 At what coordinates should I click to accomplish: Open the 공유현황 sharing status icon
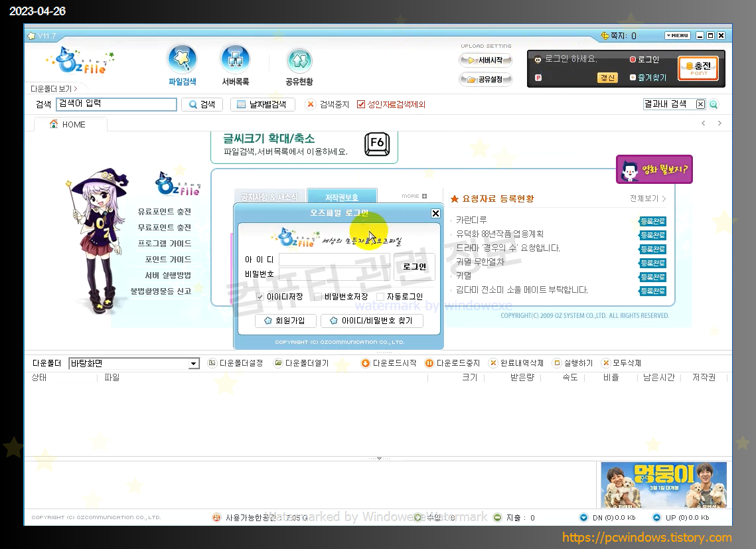pyautogui.click(x=299, y=66)
